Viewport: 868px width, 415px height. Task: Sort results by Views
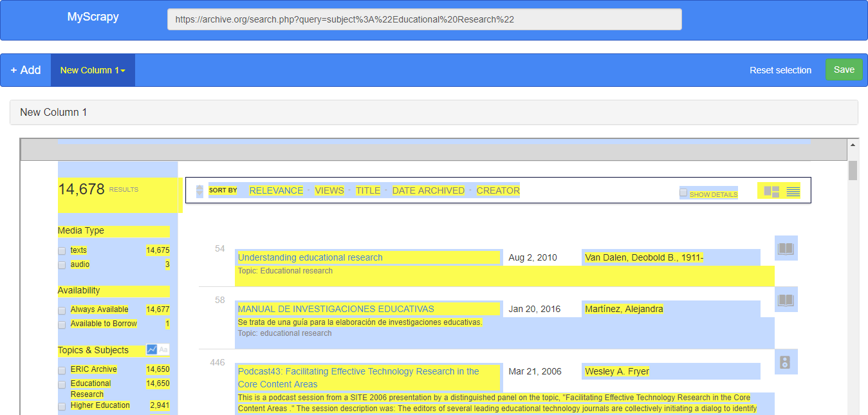pyautogui.click(x=329, y=190)
